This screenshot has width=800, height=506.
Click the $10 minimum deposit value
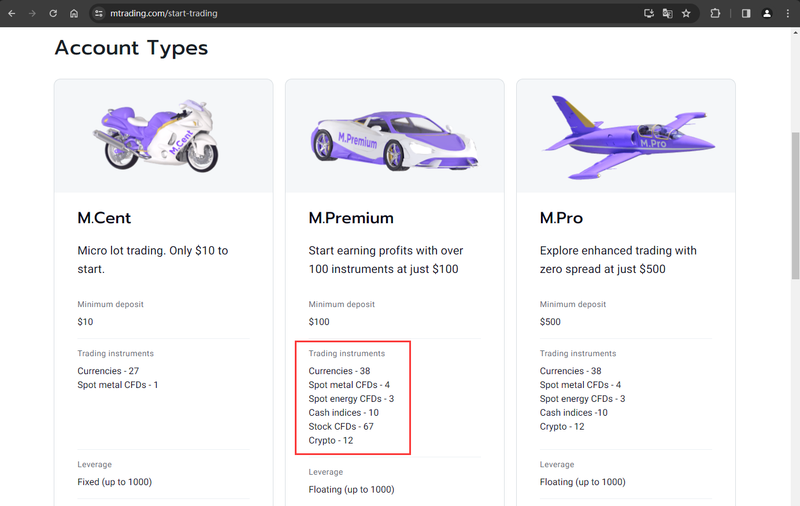tap(85, 322)
